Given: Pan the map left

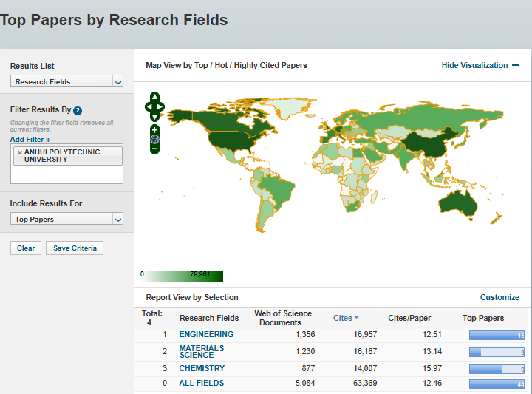Looking at the screenshot, I should pos(148,108).
